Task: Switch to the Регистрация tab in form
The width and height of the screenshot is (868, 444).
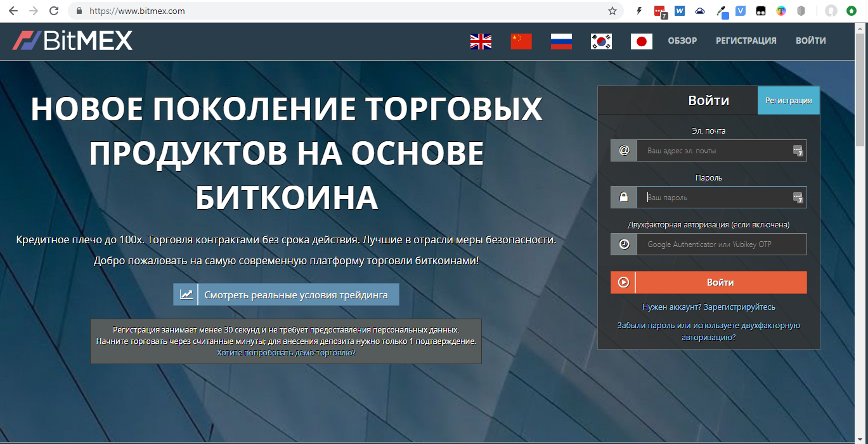Action: [788, 101]
